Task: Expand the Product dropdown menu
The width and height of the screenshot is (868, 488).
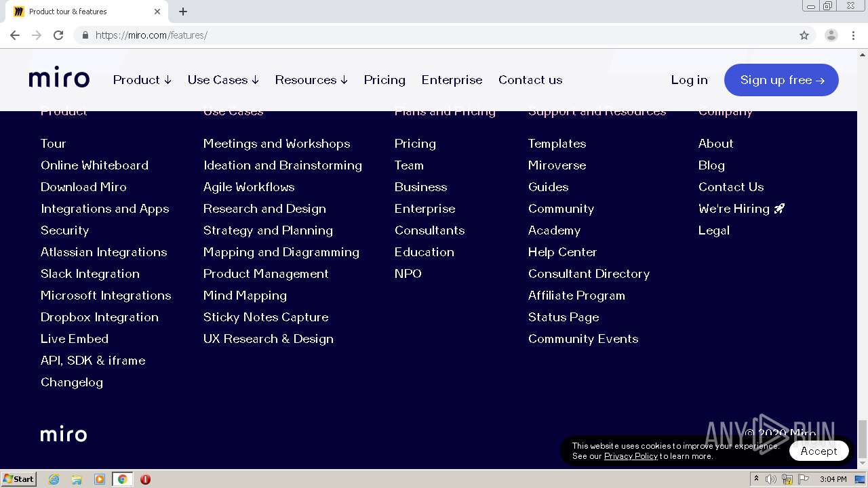Action: click(142, 80)
